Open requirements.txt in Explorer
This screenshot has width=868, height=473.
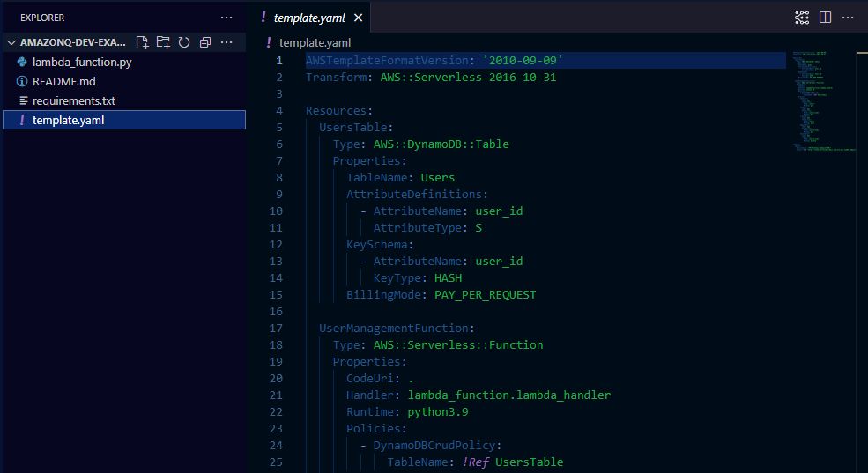[74, 100]
